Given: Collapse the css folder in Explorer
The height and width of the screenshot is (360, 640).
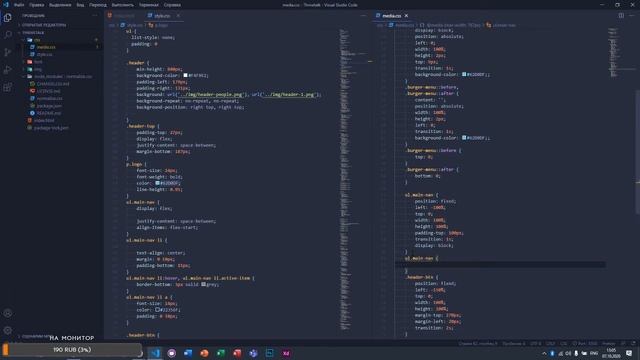Looking at the screenshot, I should (x=37, y=40).
